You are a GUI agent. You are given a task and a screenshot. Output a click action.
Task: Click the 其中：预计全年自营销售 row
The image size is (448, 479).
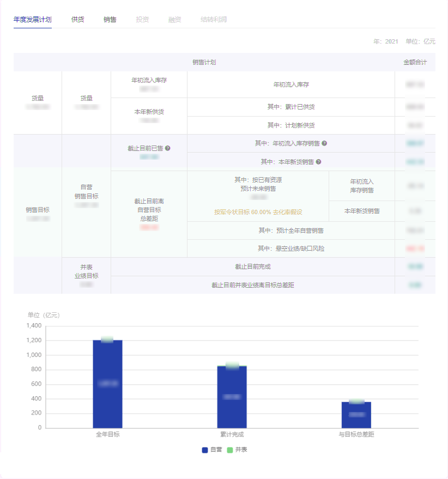tap(290, 231)
